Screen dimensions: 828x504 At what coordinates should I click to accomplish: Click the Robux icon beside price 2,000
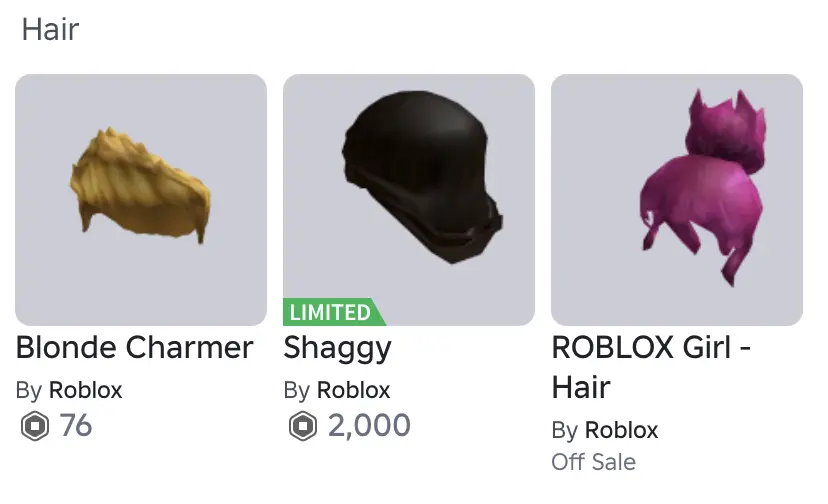point(302,426)
